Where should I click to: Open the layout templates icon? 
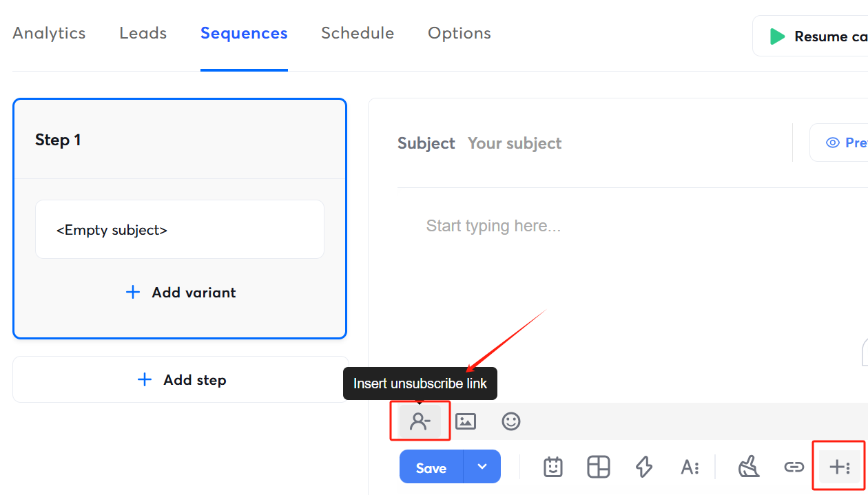(x=599, y=467)
